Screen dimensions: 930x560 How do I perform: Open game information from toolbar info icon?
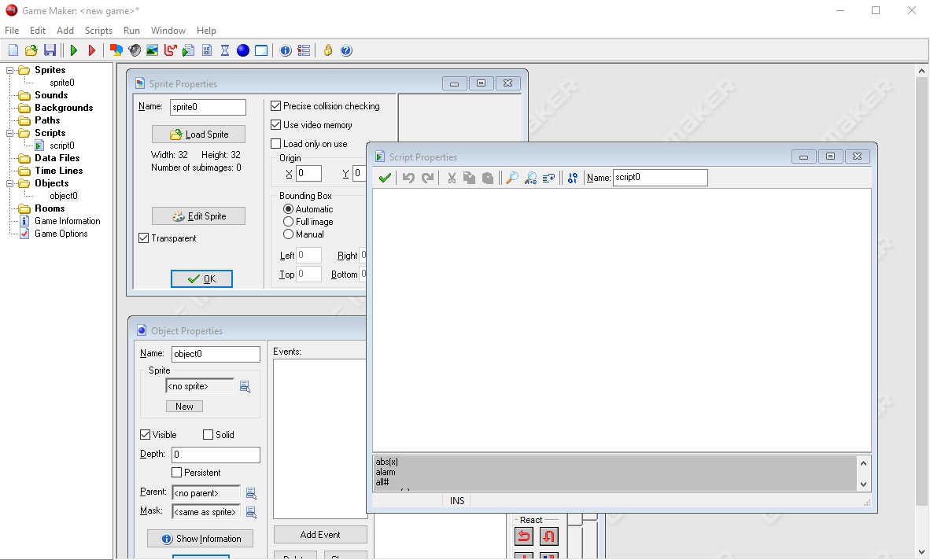coord(286,50)
